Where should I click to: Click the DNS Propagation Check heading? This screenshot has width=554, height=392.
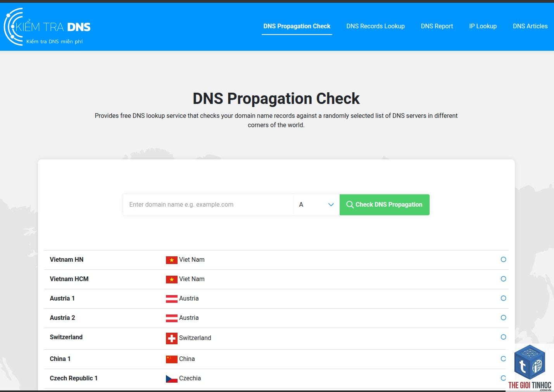click(x=276, y=98)
